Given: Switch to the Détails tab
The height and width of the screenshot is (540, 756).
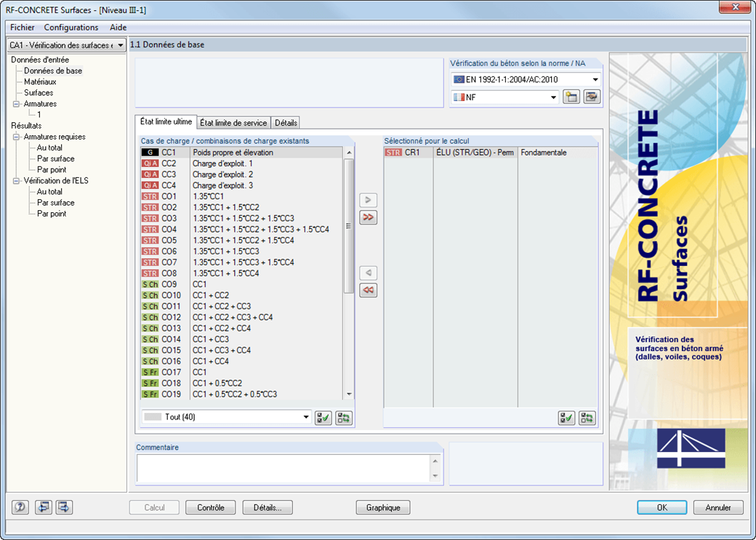Looking at the screenshot, I should click(x=286, y=123).
